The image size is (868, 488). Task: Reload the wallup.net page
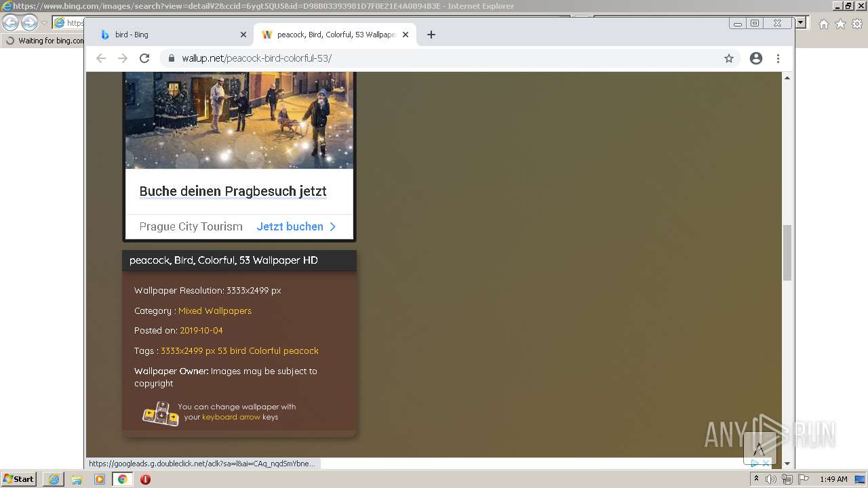pos(144,58)
